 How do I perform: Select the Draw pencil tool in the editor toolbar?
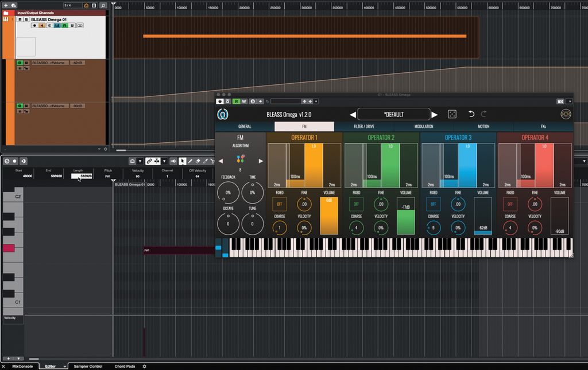click(x=190, y=162)
